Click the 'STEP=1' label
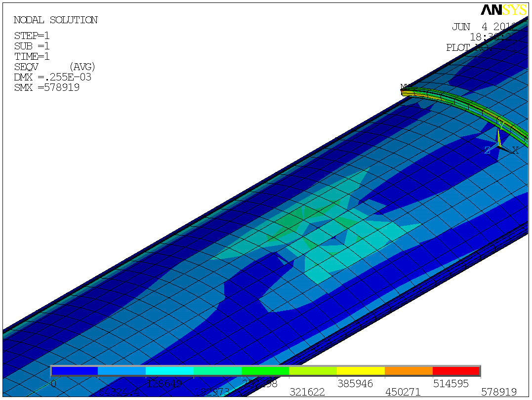The height and width of the screenshot is (400, 532). tap(32, 36)
